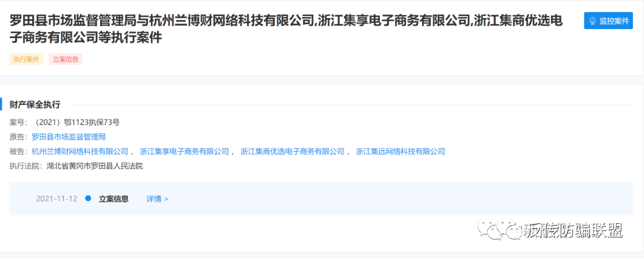644x259 pixels.
Task: Open defendant 浙江集商优选电子商务有限公司 link
Action: click(x=292, y=152)
